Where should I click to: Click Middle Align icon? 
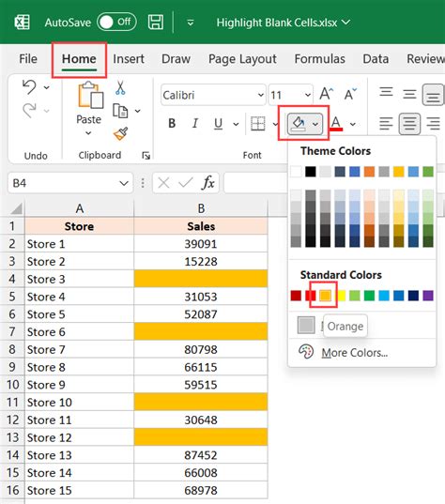(409, 94)
